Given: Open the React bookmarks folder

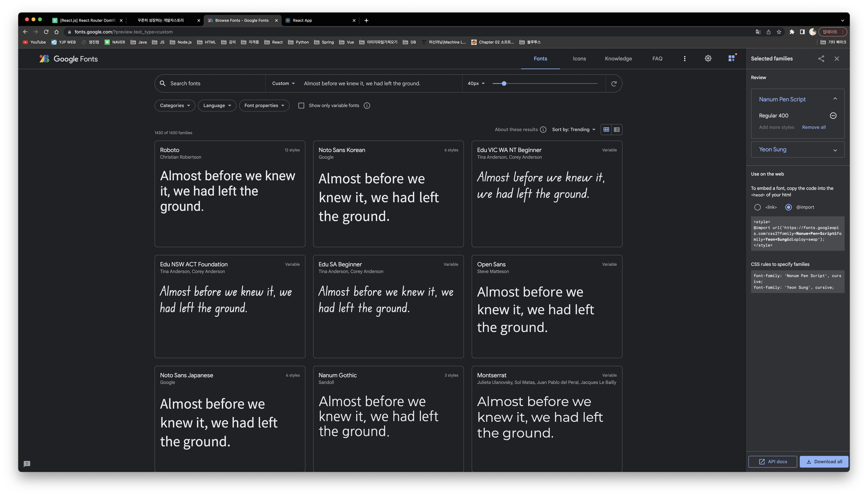Looking at the screenshot, I should point(274,42).
